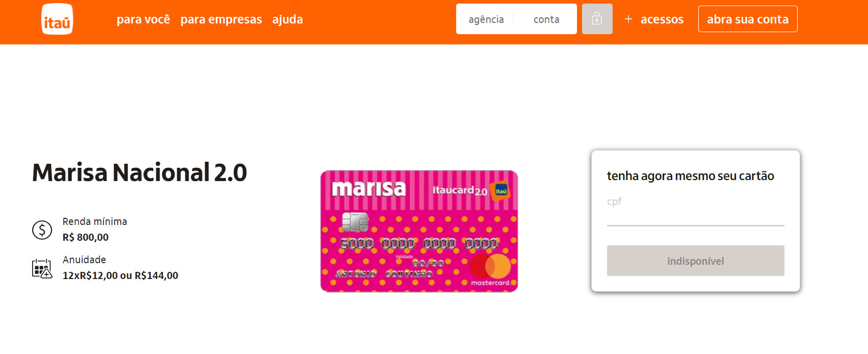
Task: Open the para você menu
Action: [x=143, y=19]
